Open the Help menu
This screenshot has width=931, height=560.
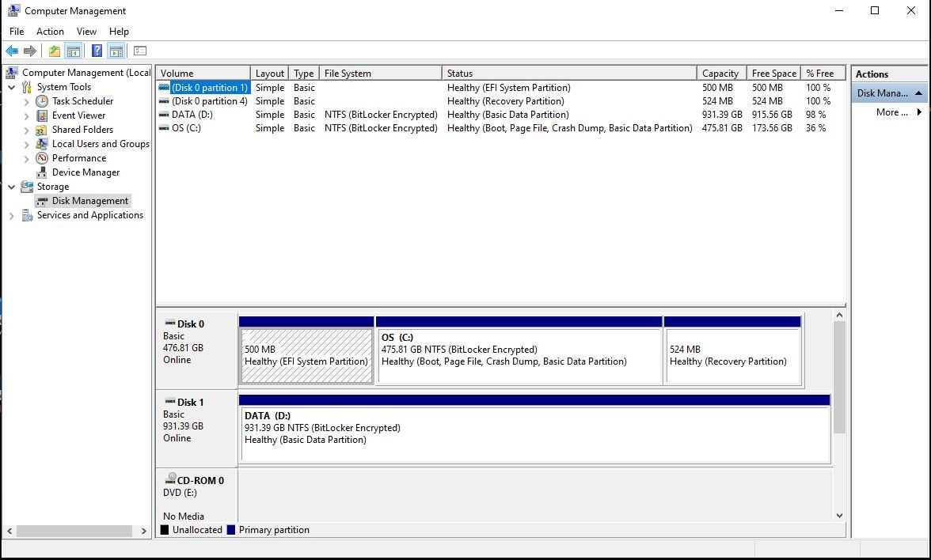point(119,32)
